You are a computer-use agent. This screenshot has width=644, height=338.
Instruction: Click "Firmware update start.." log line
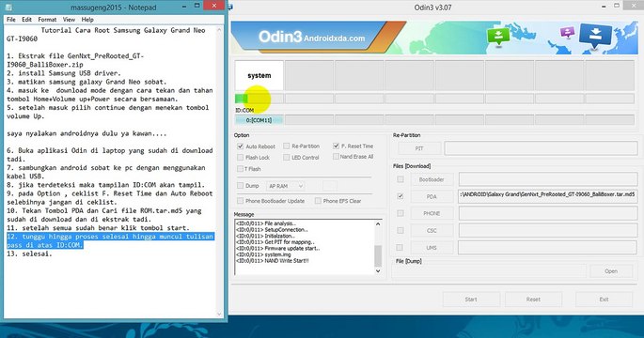(277, 248)
